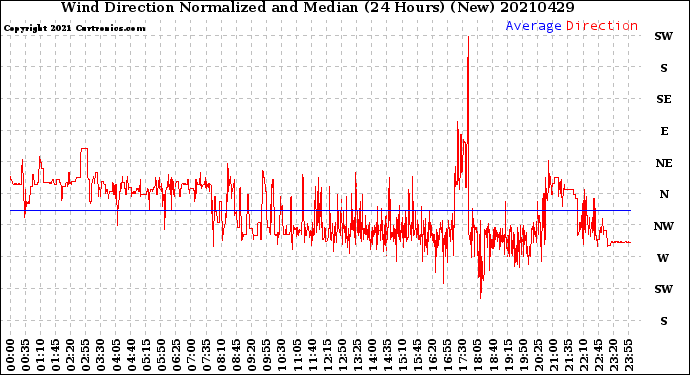
Task: Click the N direction axis label
Action: pyautogui.click(x=664, y=194)
